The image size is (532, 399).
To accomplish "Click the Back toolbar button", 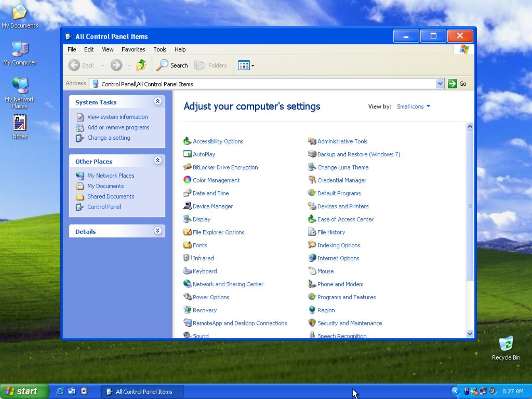I will pyautogui.click(x=82, y=65).
